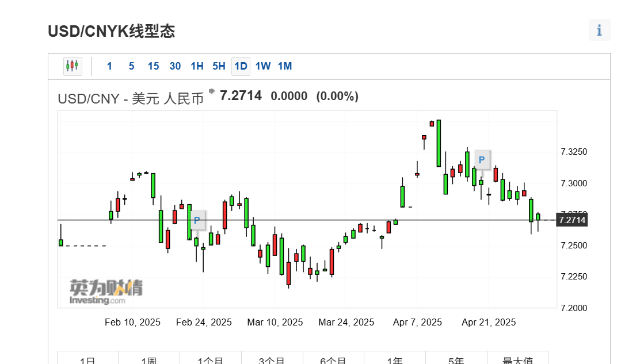Open the 1周 range tab
The width and height of the screenshot is (617, 364).
click(x=149, y=359)
